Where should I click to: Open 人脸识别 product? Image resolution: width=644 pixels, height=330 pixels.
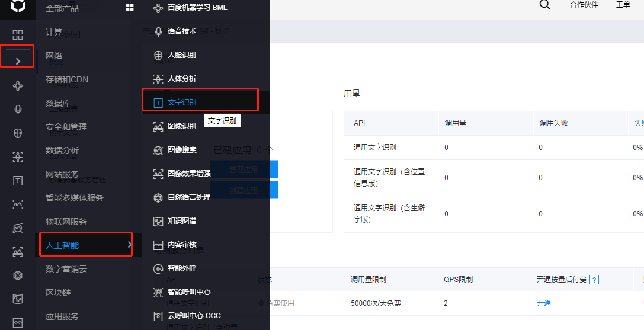[x=181, y=55]
